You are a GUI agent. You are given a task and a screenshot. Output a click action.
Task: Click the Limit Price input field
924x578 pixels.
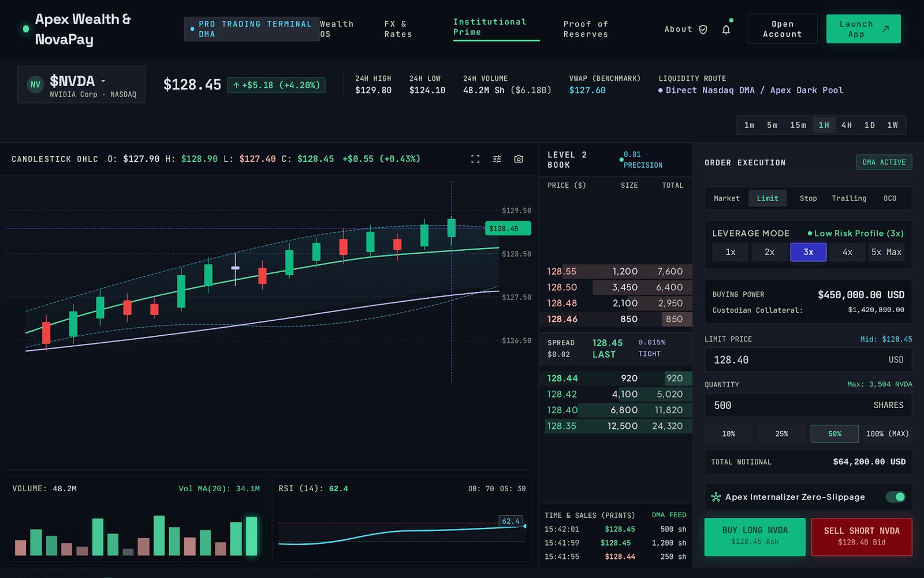click(x=808, y=360)
